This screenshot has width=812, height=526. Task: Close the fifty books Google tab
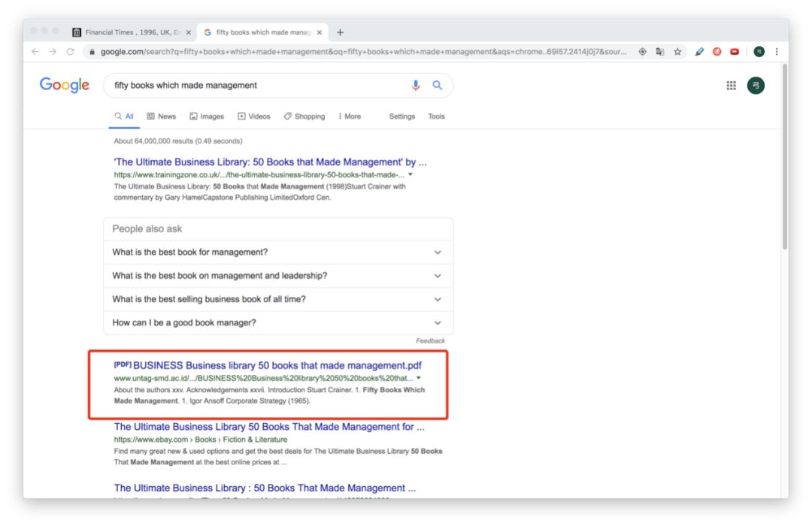click(x=320, y=32)
